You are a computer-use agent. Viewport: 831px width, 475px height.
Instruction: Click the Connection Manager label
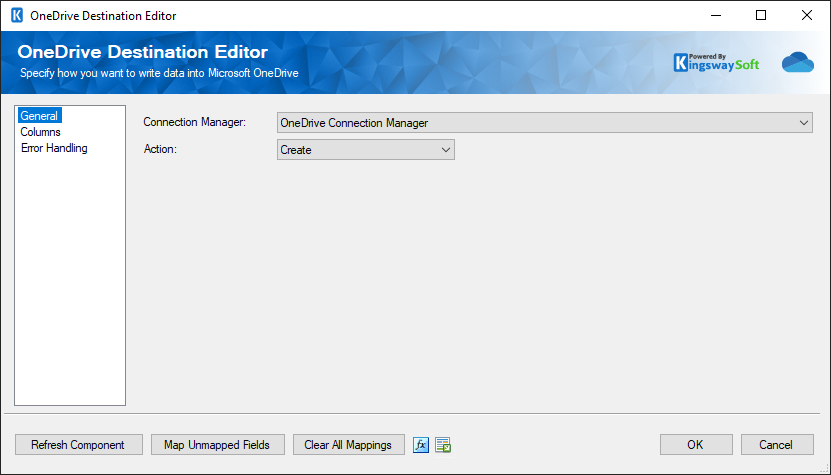tap(195, 122)
